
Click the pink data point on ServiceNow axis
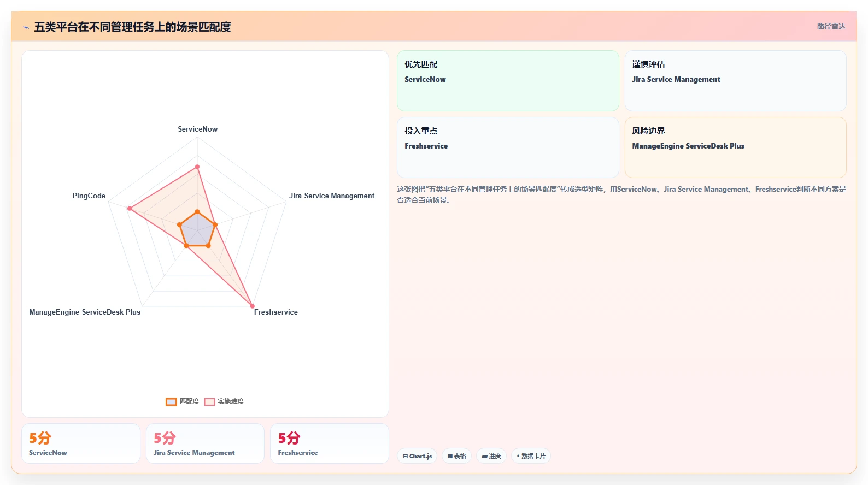click(x=197, y=167)
